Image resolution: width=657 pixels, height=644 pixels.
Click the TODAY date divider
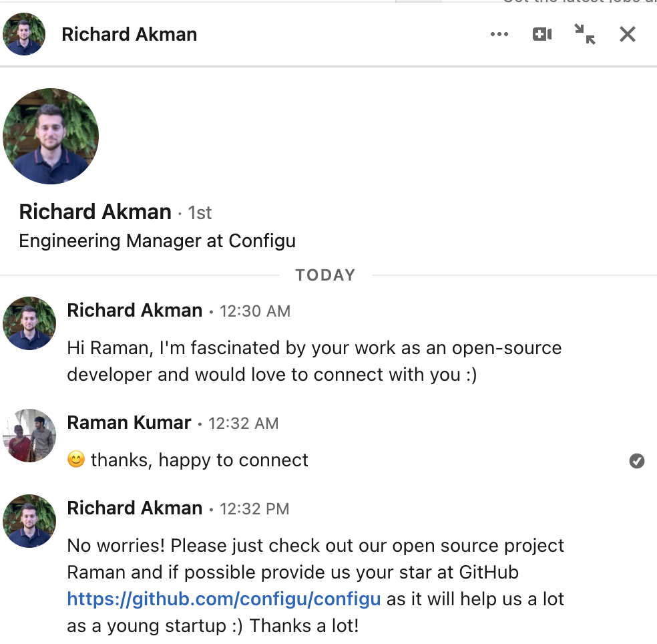(x=325, y=275)
